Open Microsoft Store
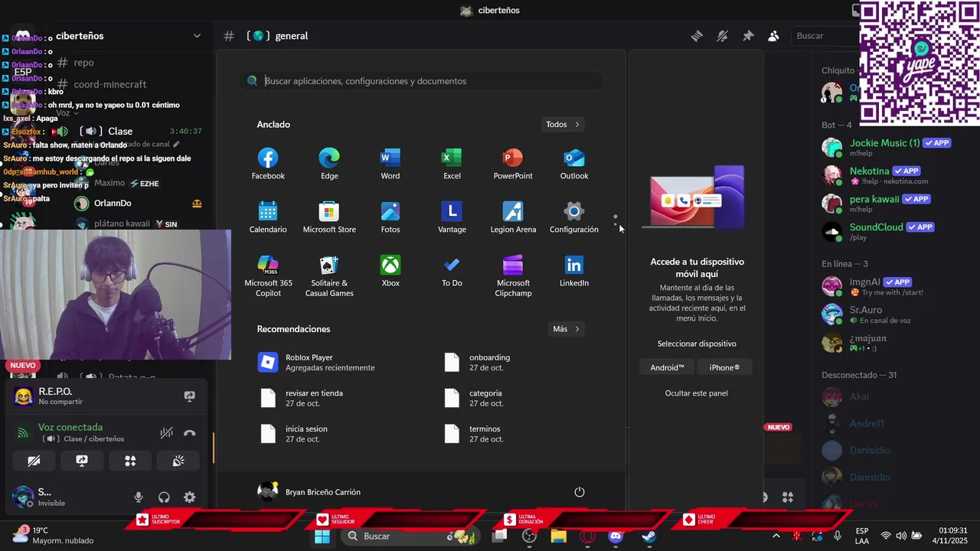980x551 pixels. point(329,218)
